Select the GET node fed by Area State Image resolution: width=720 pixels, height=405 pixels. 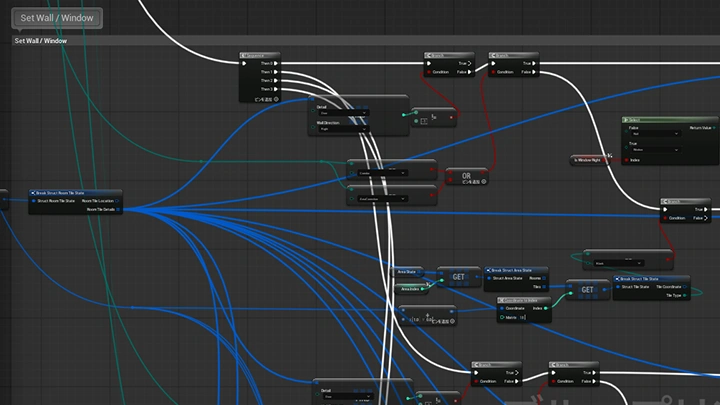click(x=459, y=277)
